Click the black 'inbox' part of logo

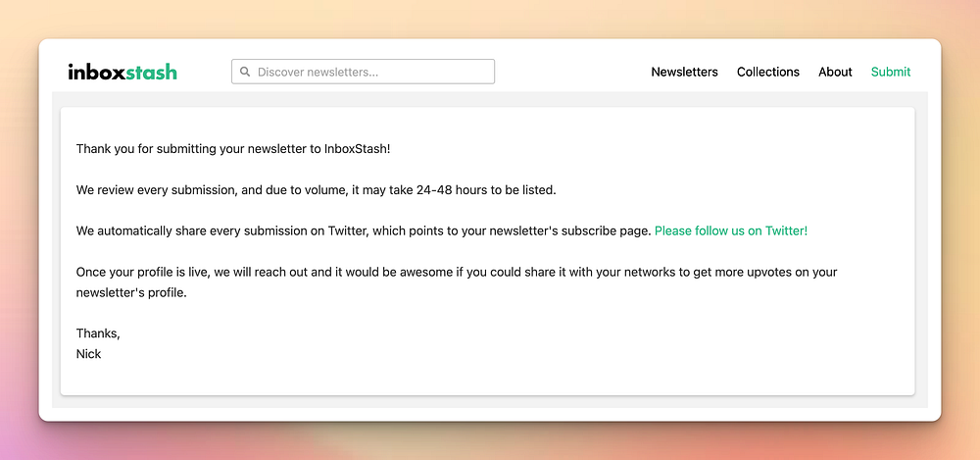click(96, 72)
